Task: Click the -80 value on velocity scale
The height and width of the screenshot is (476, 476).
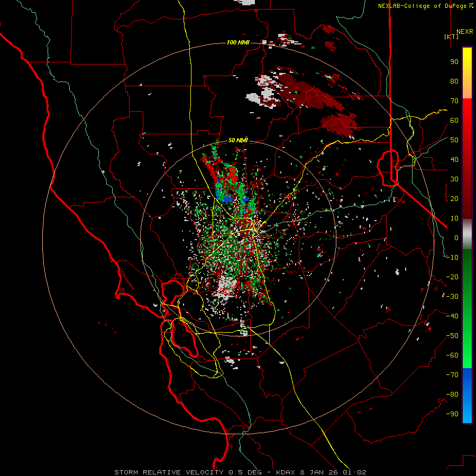Action: [452, 395]
